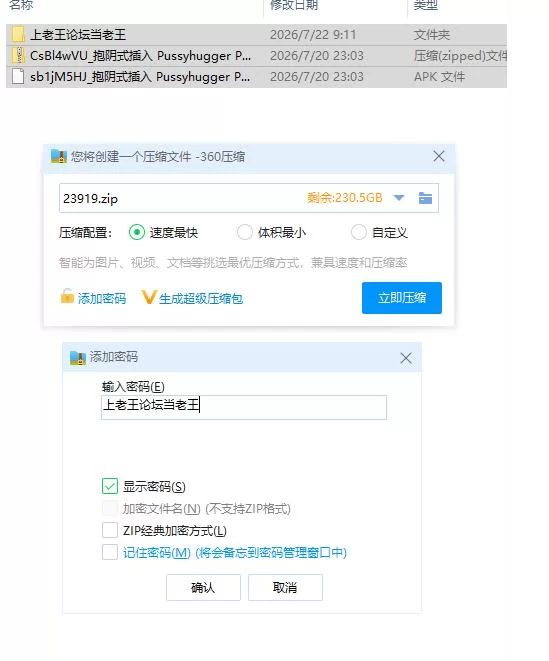Click the zipped file icon for CsBl4wVU
This screenshot has width=549, height=661.
[18, 56]
